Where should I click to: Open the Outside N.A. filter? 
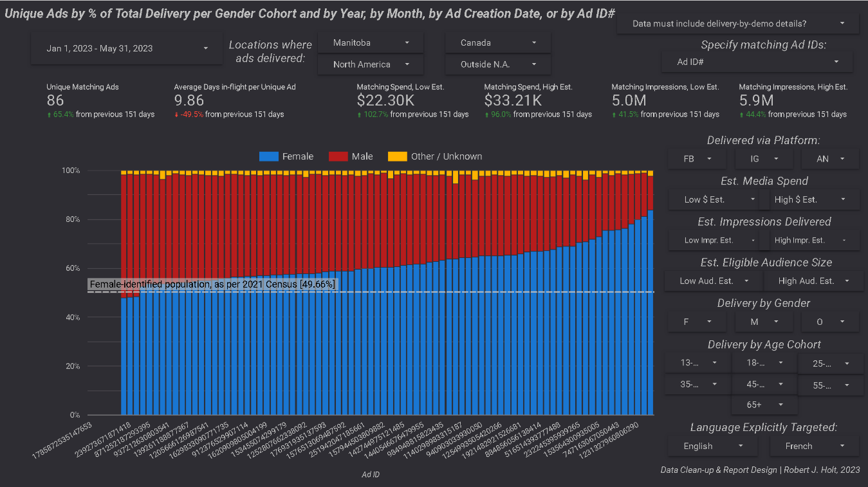(498, 64)
